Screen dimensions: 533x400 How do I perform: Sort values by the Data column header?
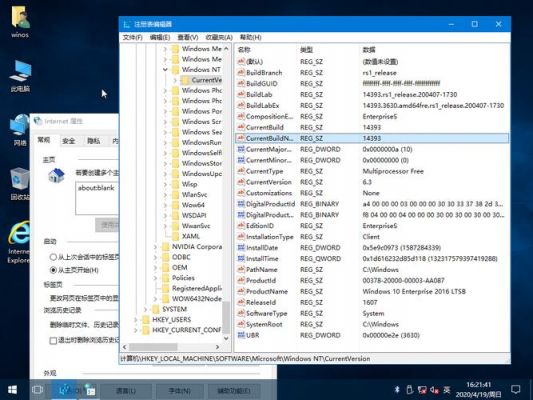435,50
